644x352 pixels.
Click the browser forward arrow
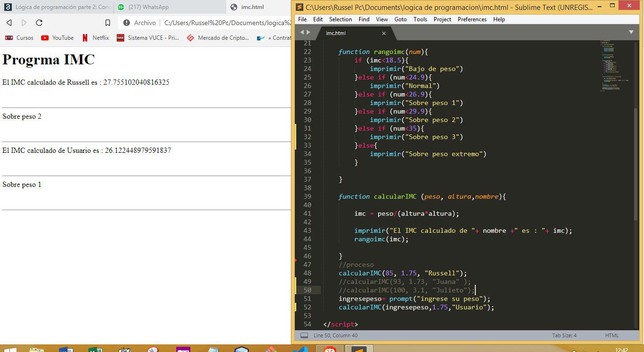click(24, 23)
